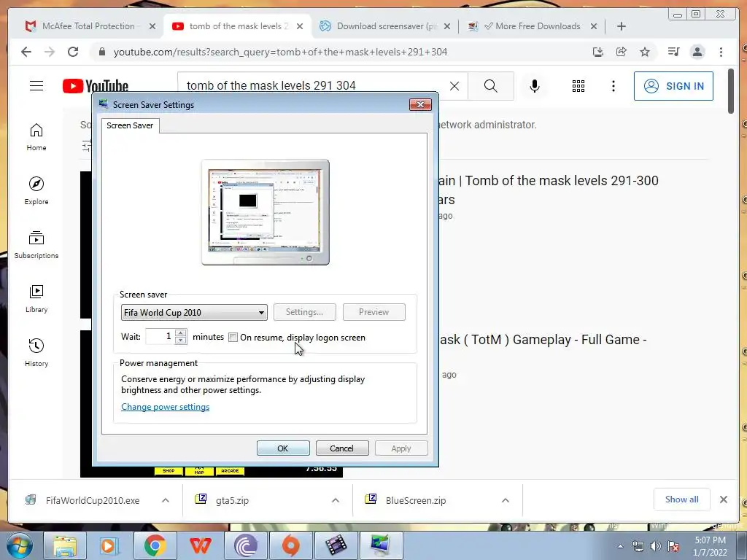Open the Windows Start button
The image size is (747, 560).
[x=18, y=545]
